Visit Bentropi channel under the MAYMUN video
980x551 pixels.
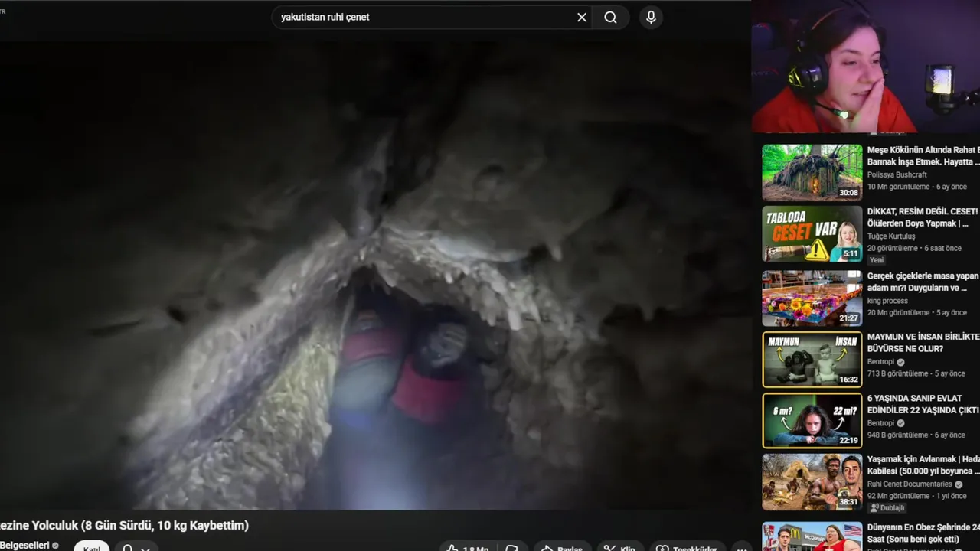pos(880,362)
